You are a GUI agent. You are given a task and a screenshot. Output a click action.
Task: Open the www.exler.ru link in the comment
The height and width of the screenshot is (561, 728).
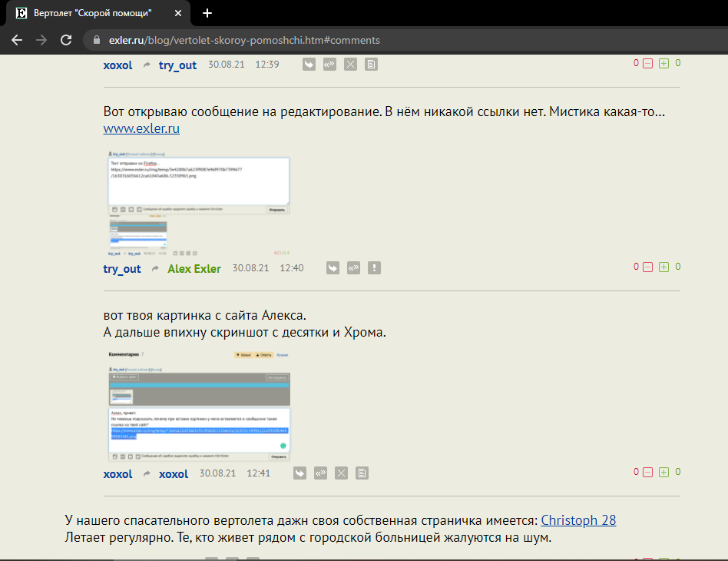[x=141, y=129]
